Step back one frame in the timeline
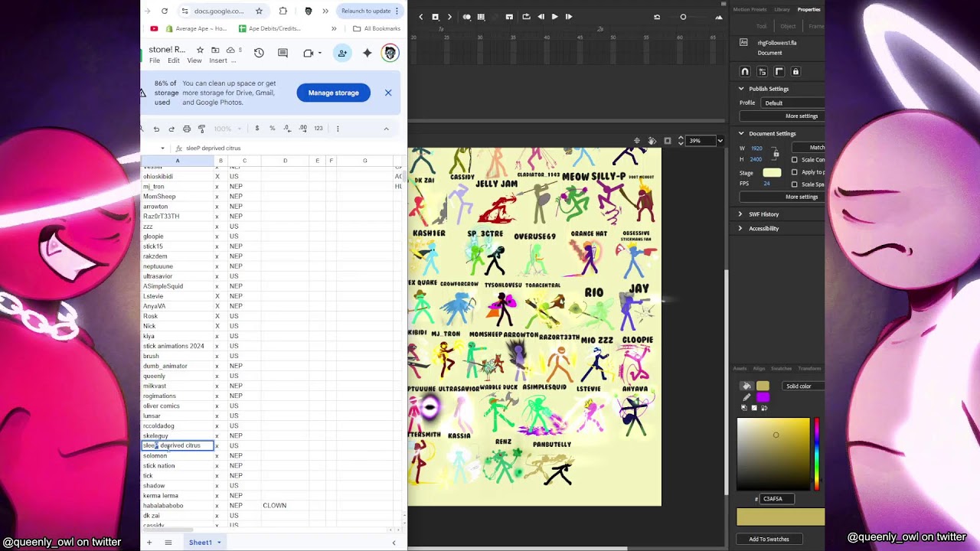 [541, 17]
